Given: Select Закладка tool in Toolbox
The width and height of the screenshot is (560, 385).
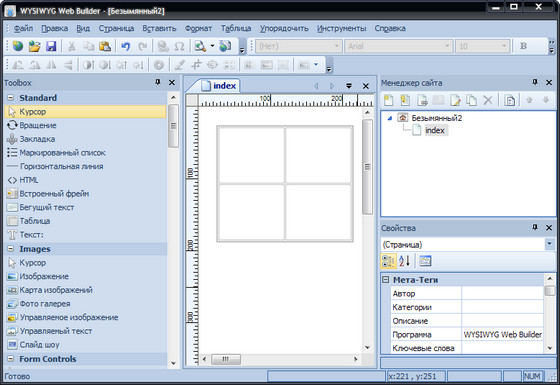Looking at the screenshot, I should (86, 139).
